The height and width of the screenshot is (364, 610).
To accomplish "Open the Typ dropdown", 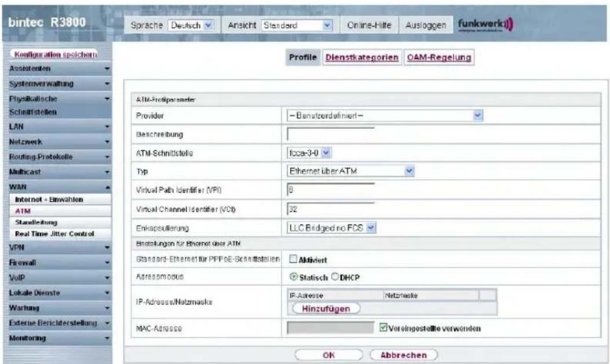I will pos(350,171).
